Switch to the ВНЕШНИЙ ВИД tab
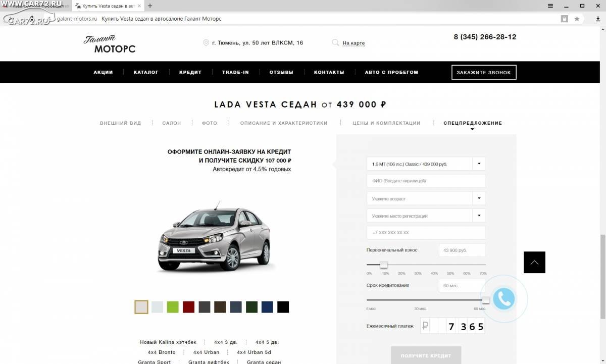The width and height of the screenshot is (606, 364). pos(120,123)
